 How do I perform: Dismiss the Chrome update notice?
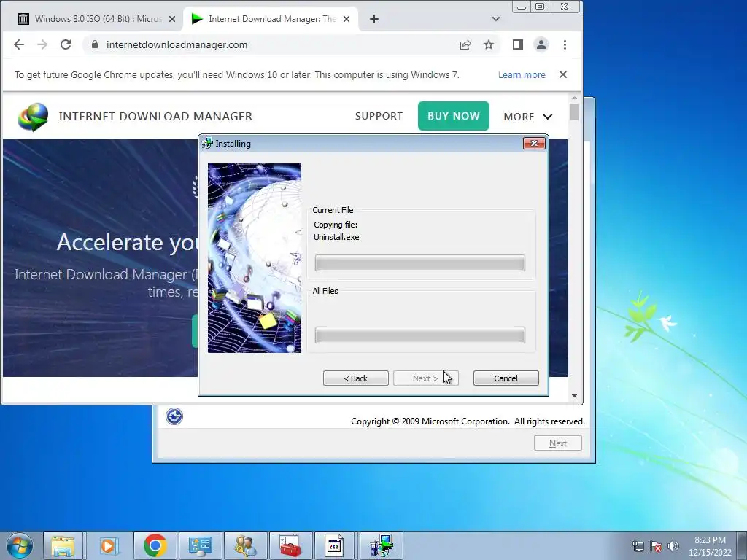click(x=563, y=74)
